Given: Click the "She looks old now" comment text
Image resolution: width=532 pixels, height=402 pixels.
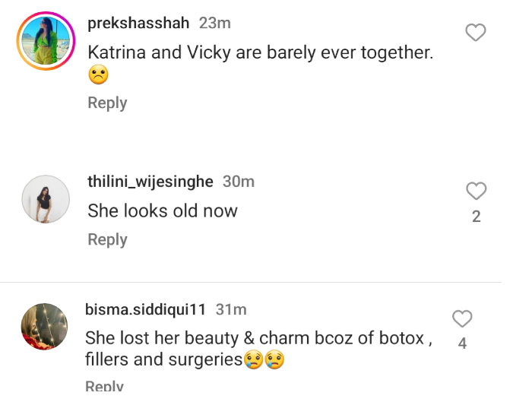Looking at the screenshot, I should point(163,210).
